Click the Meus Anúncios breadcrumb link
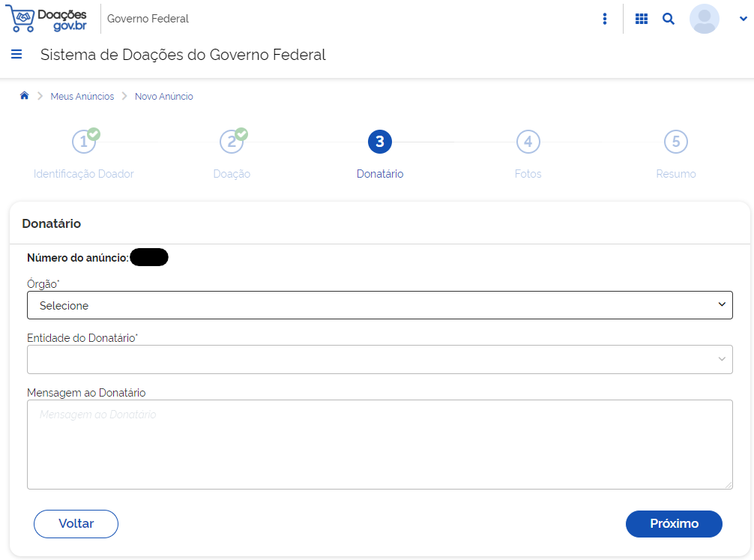This screenshot has height=560, width=754. (82, 97)
